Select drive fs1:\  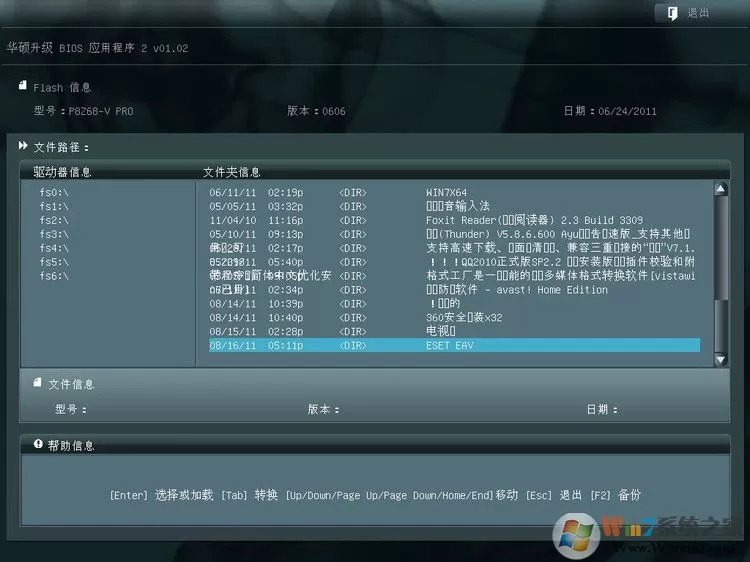click(x=54, y=207)
